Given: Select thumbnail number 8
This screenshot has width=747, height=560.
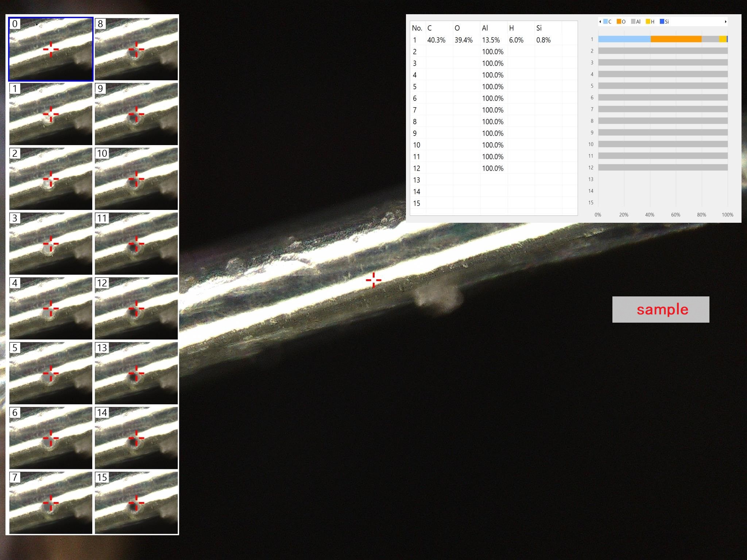Looking at the screenshot, I should [x=136, y=49].
